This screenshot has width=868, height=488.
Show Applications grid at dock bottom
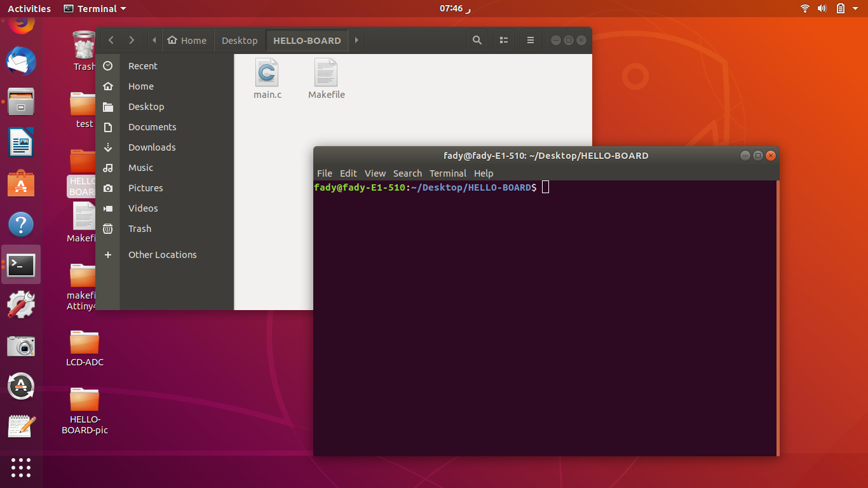pos(21,467)
